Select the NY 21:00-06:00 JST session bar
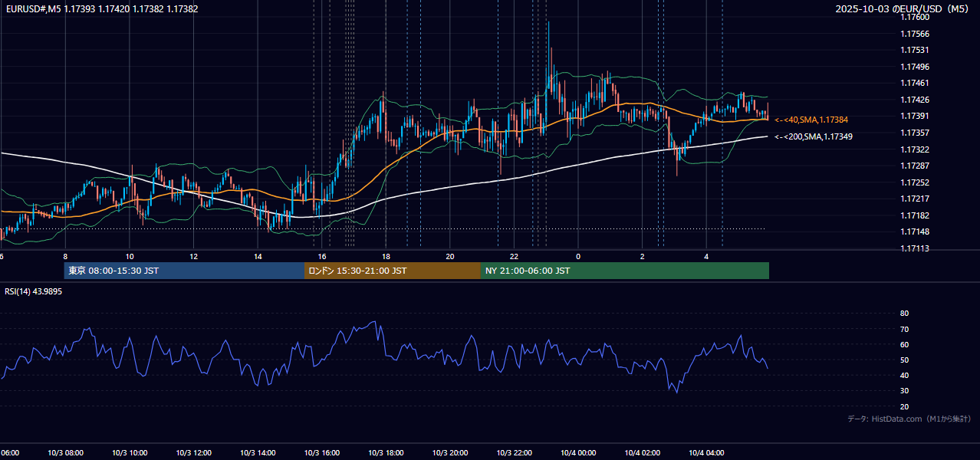The width and height of the screenshot is (980, 460). (625, 271)
